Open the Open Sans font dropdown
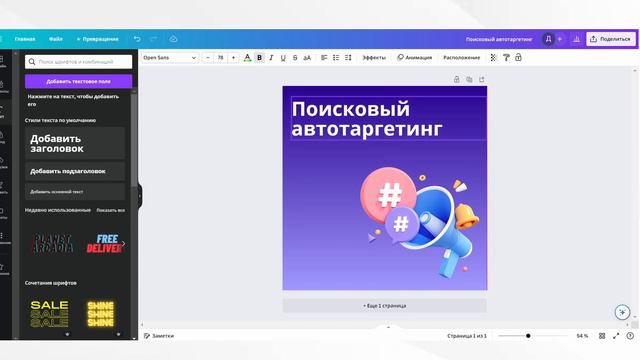The width and height of the screenshot is (640, 360). click(x=169, y=58)
